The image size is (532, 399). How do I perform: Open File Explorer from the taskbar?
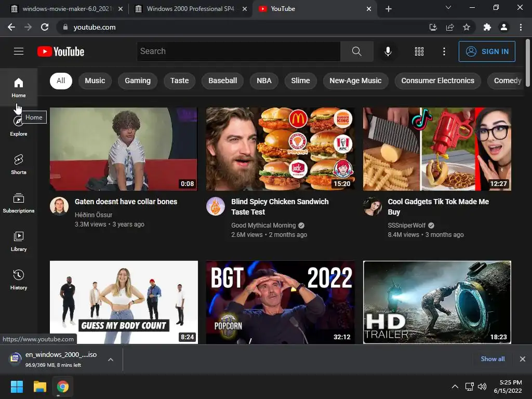(39, 387)
